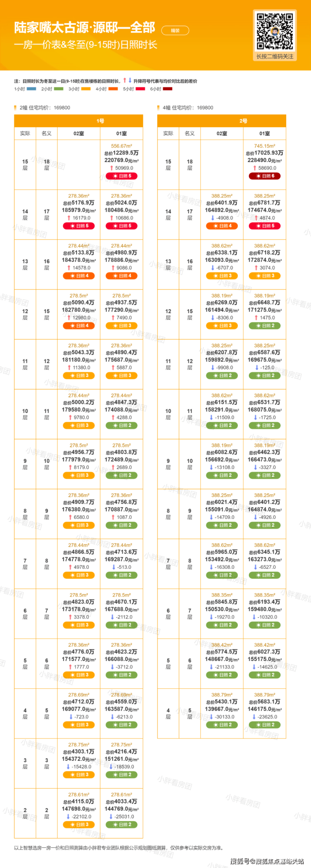This screenshot has width=311, height=868.
Task: Click the down arrow beside -30133.0
Action: [211, 717]
